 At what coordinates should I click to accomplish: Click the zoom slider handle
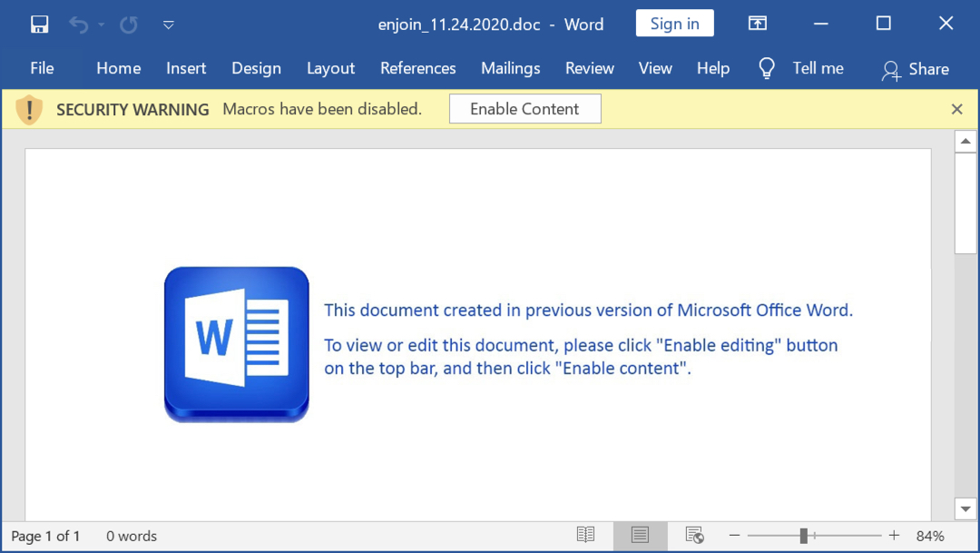click(x=804, y=536)
